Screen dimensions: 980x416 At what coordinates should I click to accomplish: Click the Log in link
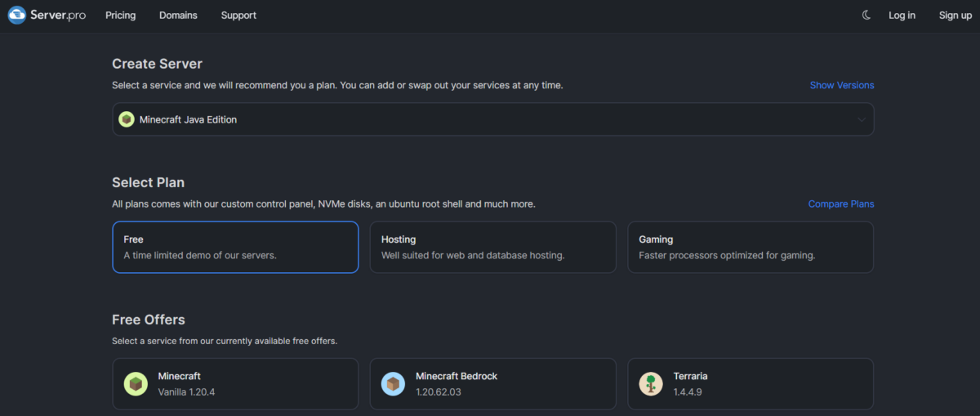(902, 16)
